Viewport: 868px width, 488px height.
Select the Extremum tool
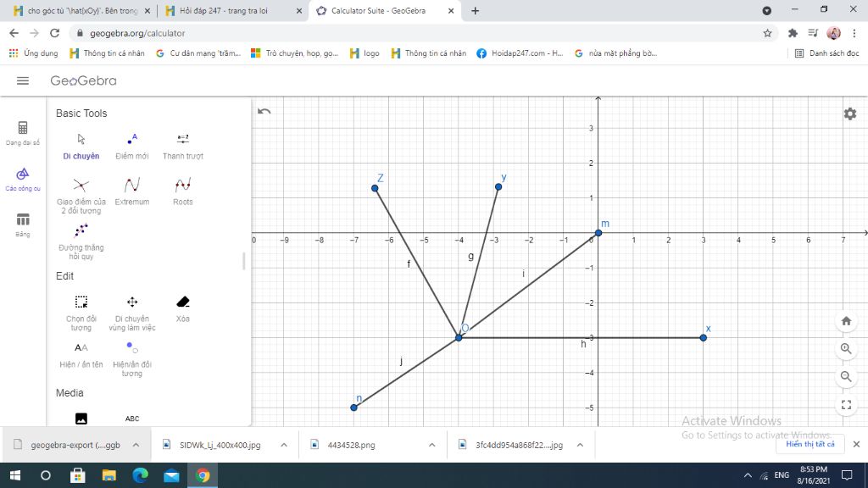tap(131, 191)
